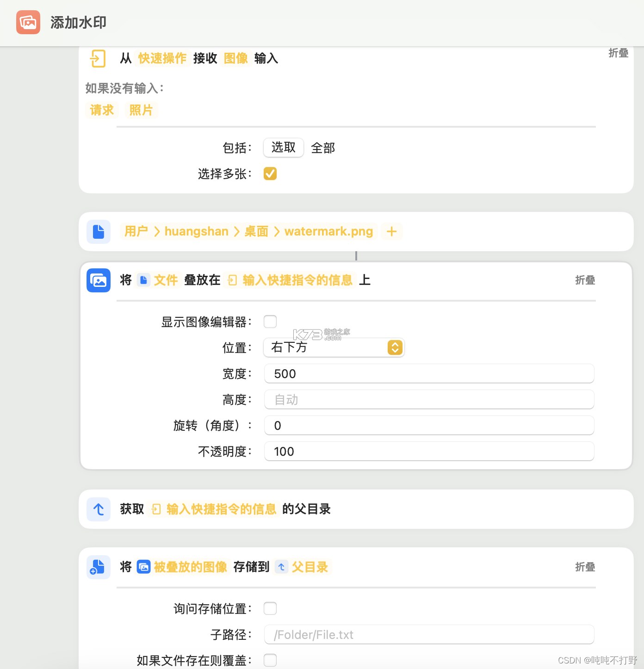Click the 位置 dropdown stepper arrows
Screen dimensions: 644x669
click(395, 347)
